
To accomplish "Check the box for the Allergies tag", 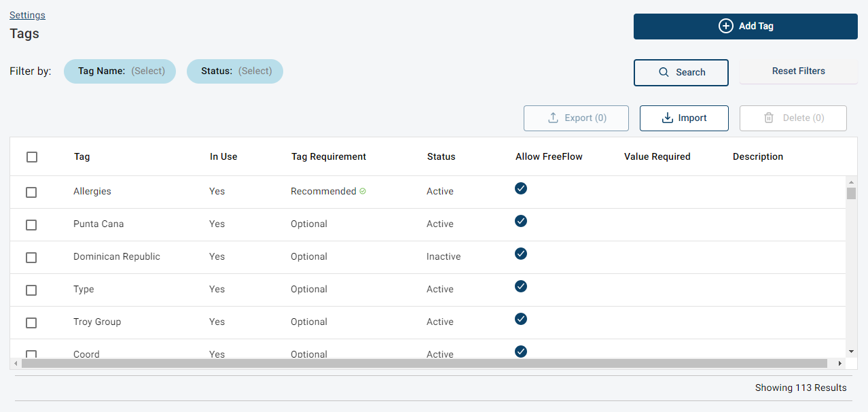I will pos(31,192).
